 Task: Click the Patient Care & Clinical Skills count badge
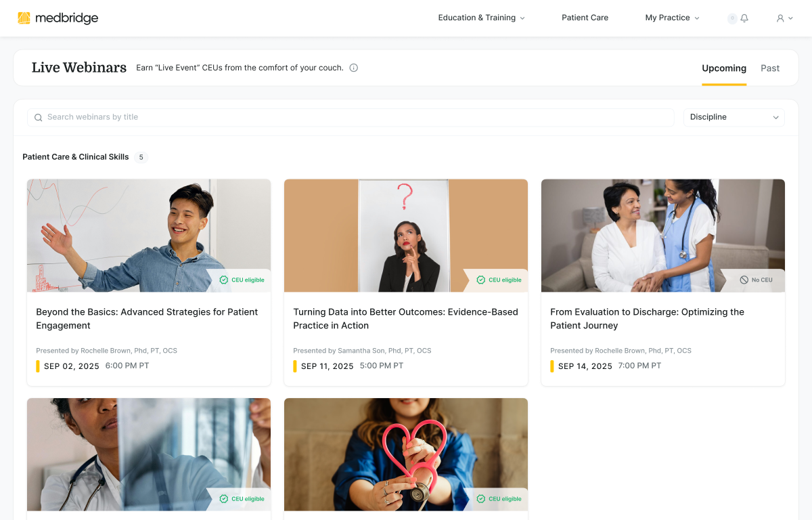141,156
